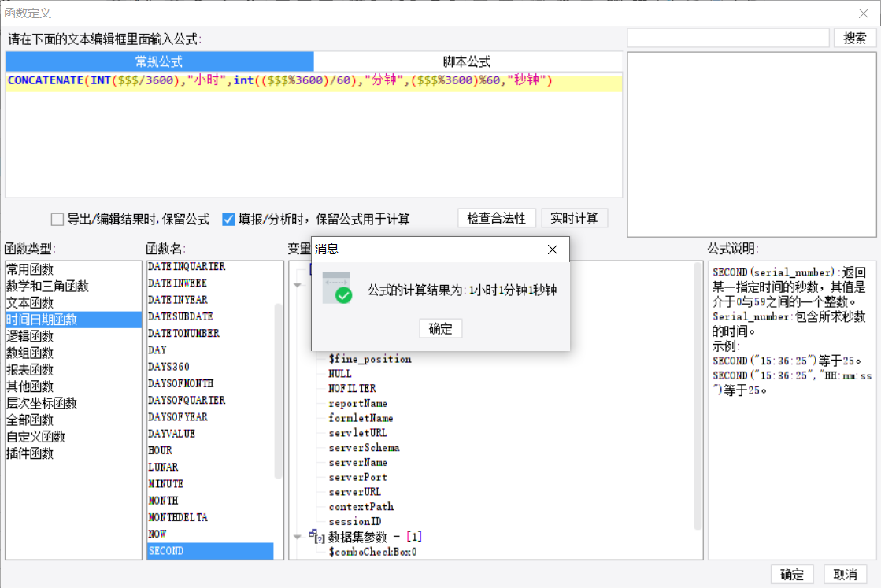Viewport: 881px width, 588px height.
Task: Click the function search input field
Action: [728, 39]
